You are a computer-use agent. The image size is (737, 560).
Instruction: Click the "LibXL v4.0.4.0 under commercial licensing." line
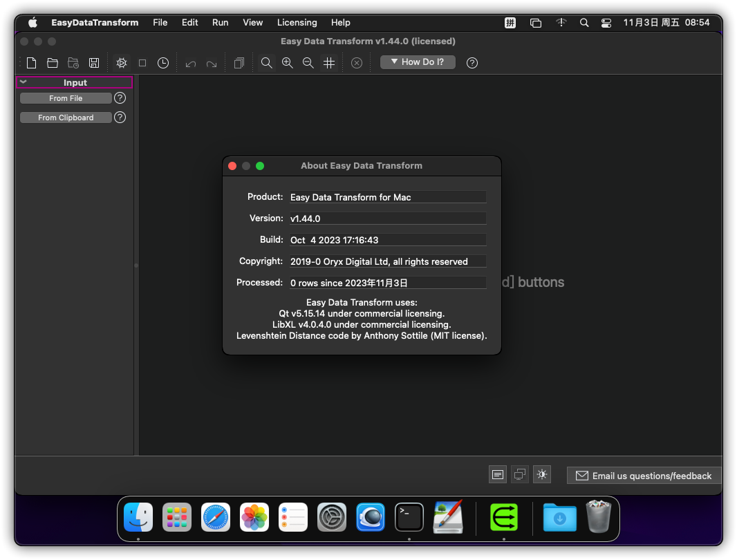362,324
